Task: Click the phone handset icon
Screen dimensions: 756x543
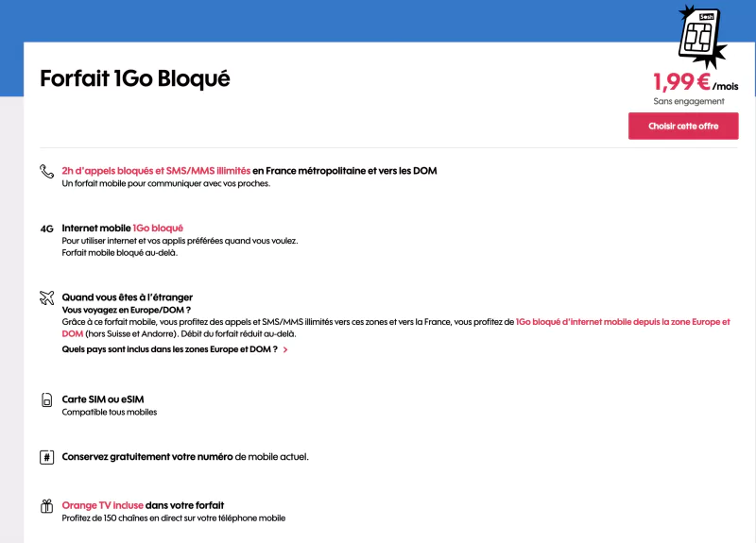Action: click(x=46, y=171)
